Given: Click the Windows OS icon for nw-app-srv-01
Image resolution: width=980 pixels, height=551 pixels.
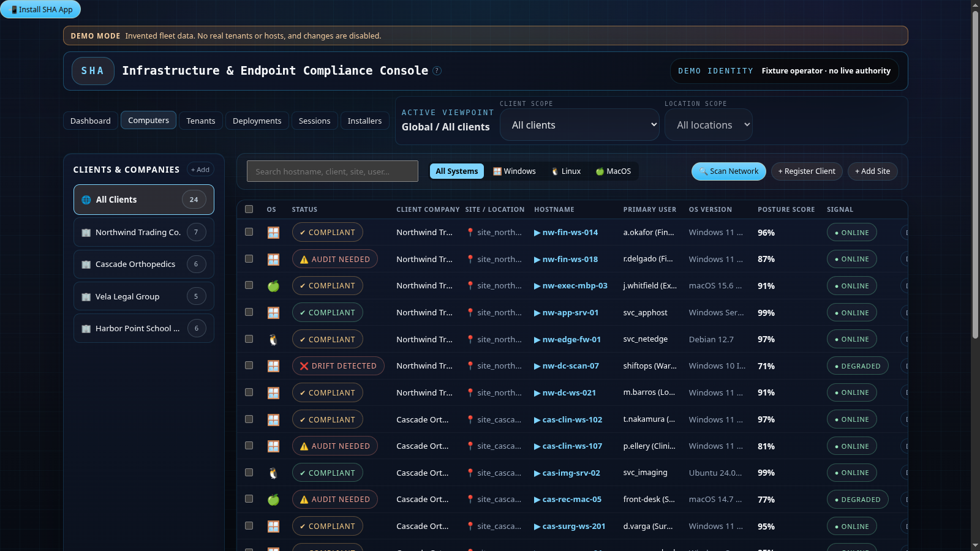Looking at the screenshot, I should point(273,313).
